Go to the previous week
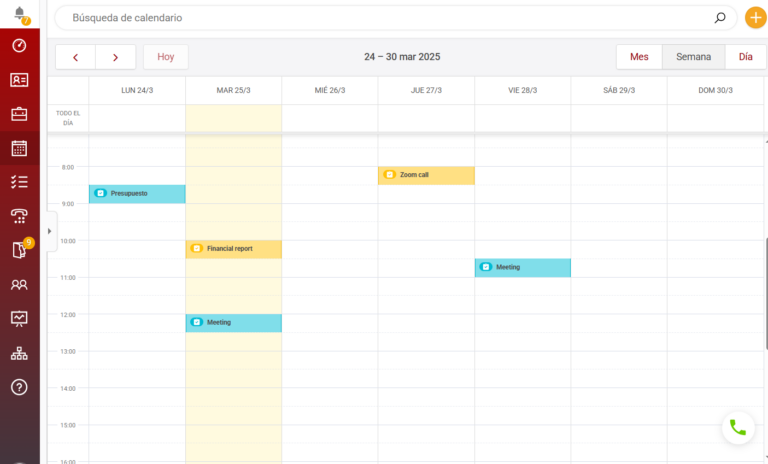Viewport: 768px width, 464px height. pos(76,57)
